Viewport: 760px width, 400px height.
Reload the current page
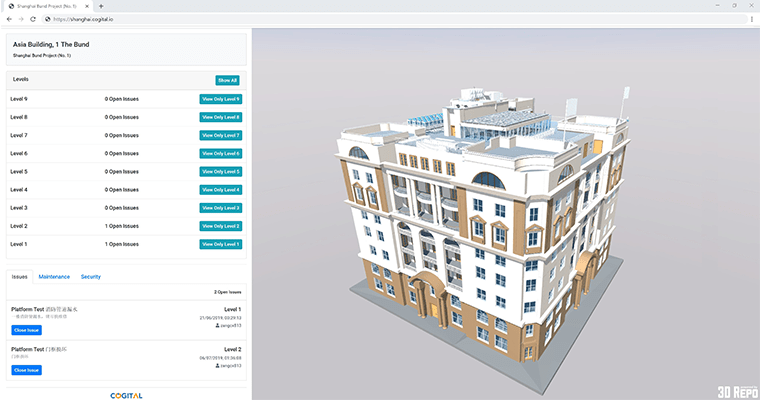tap(33, 19)
